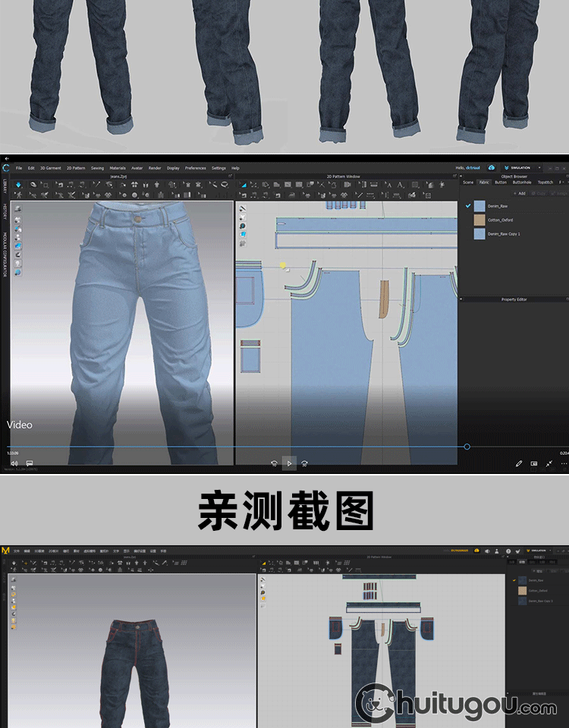Image resolution: width=569 pixels, height=728 pixels.
Task: Click the Marvelous Designer M logo in the lower window
Action: pyautogui.click(x=5, y=551)
